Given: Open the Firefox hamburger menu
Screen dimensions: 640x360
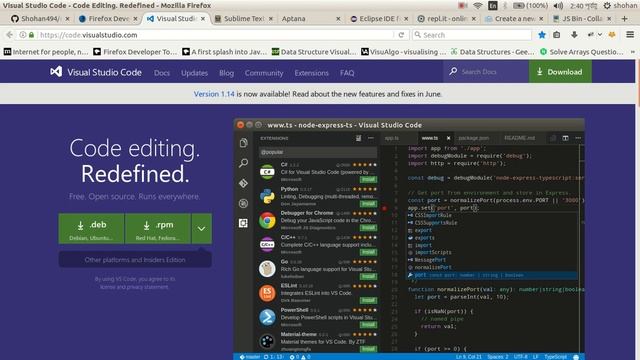Looking at the screenshot, I should tap(630, 35).
